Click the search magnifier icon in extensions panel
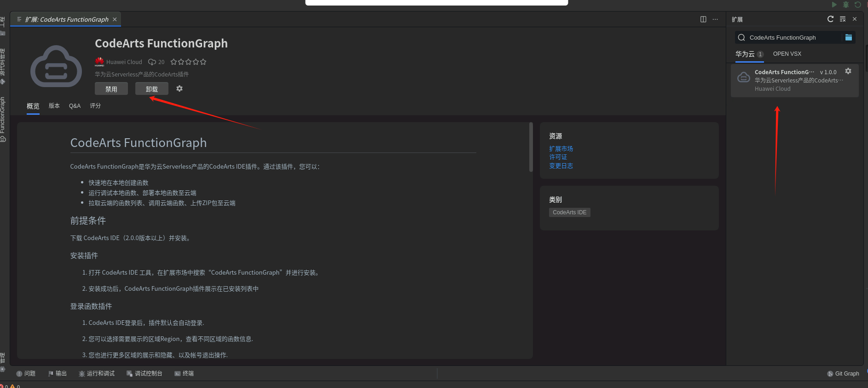 coord(741,37)
